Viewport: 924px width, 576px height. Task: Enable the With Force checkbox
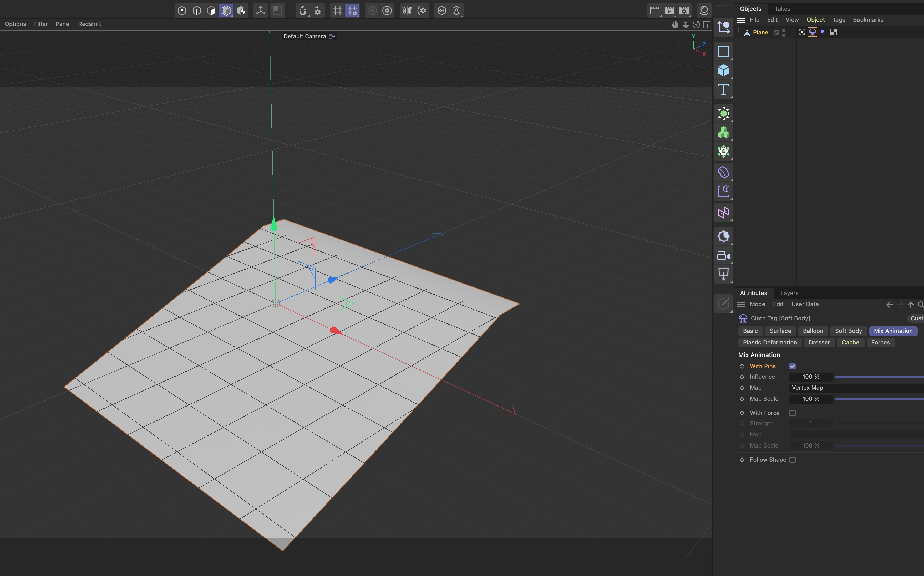[x=793, y=413]
